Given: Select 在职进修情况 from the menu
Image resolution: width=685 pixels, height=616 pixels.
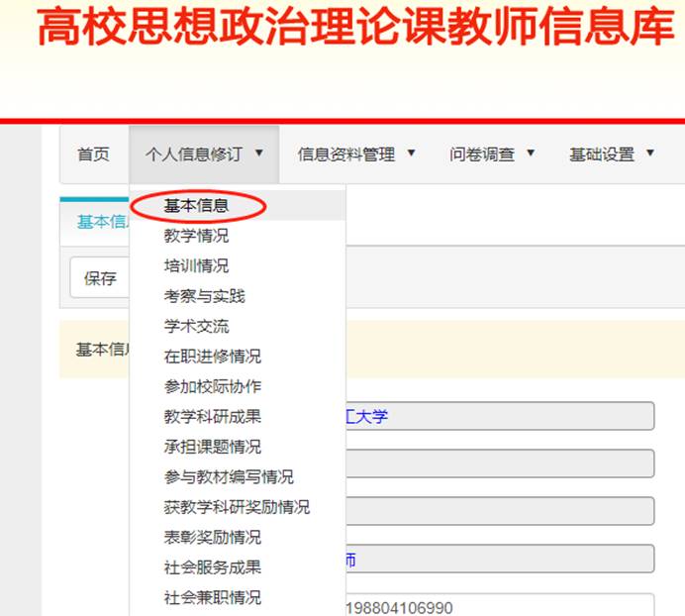Looking at the screenshot, I should (x=212, y=357).
